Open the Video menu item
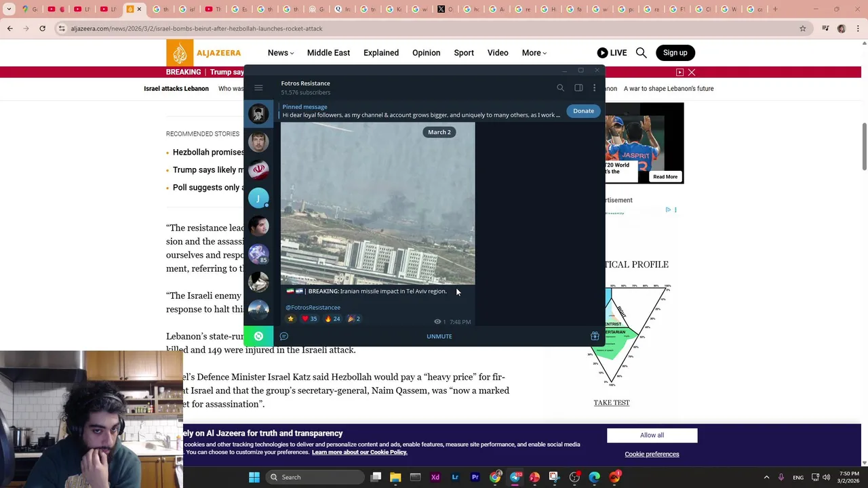 pyautogui.click(x=498, y=53)
